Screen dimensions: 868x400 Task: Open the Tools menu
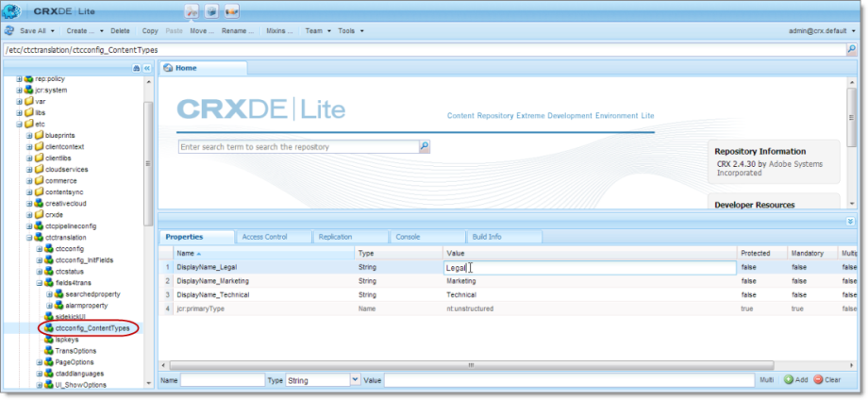[351, 31]
